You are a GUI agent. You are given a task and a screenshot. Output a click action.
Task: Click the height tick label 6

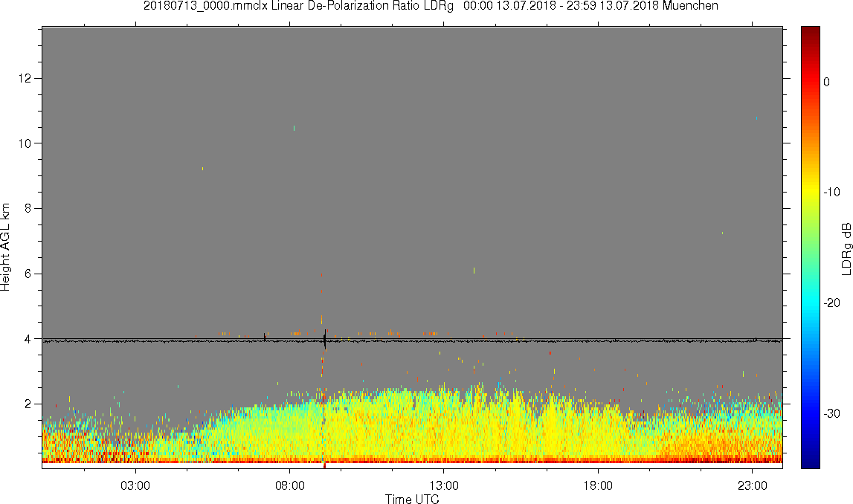pos(28,274)
